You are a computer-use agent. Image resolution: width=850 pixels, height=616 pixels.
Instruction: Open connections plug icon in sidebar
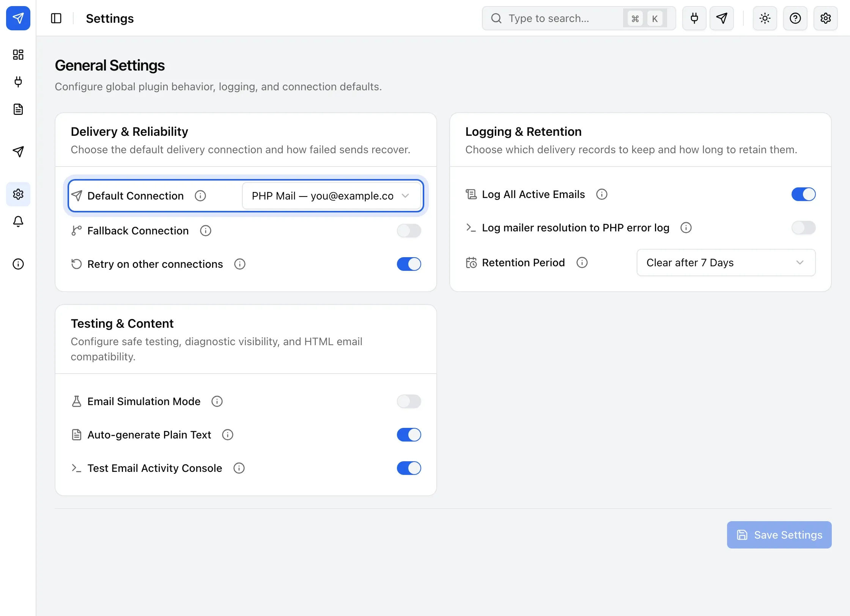[x=18, y=82]
